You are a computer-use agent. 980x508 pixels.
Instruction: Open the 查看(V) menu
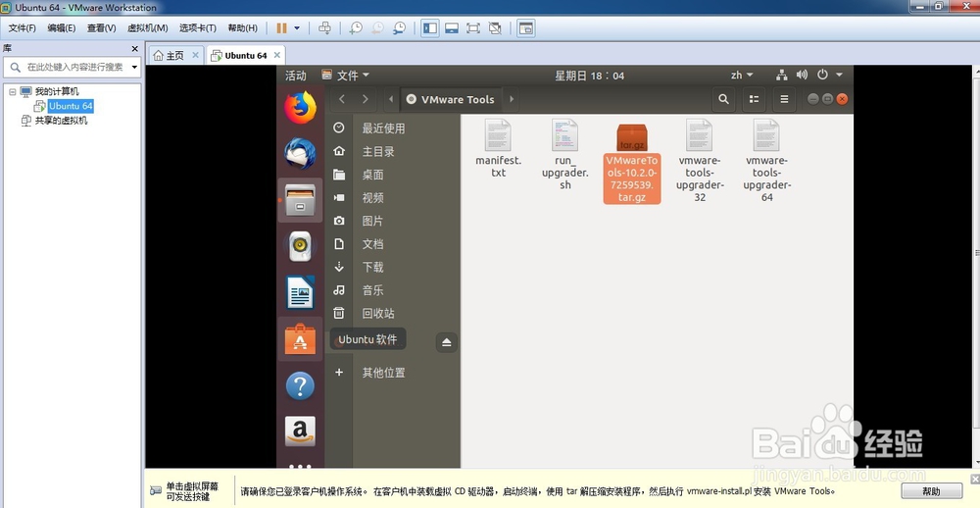pos(101,28)
